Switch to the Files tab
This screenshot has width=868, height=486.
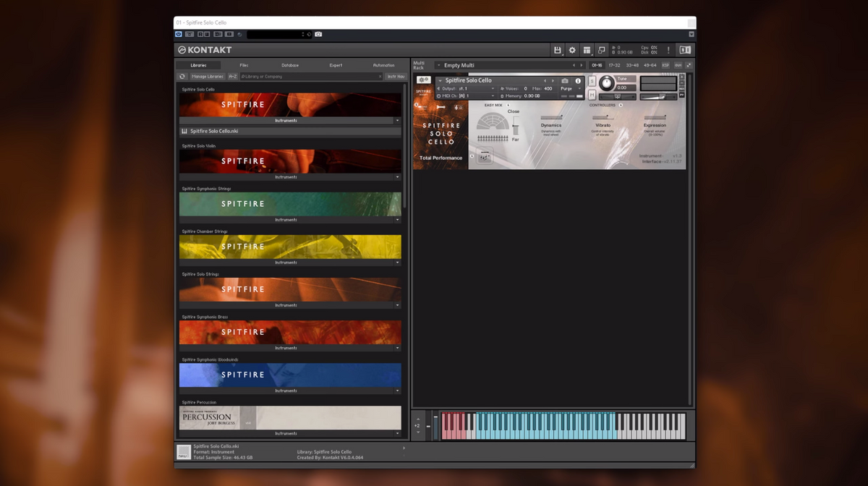pos(244,65)
